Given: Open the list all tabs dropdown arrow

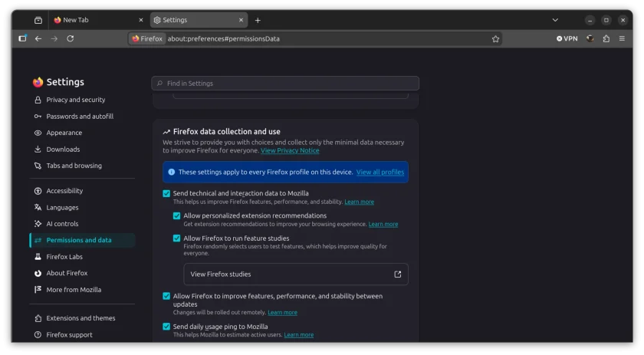Looking at the screenshot, I should (555, 20).
